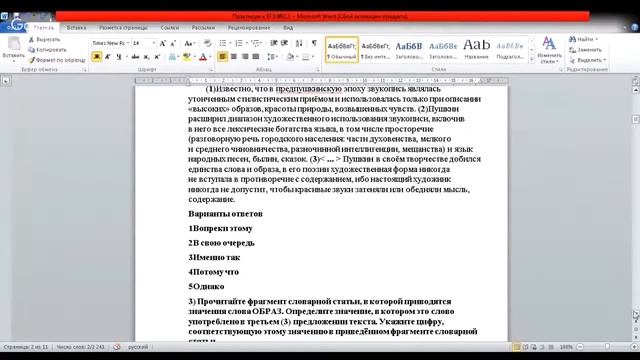Click the Numbering list icon
Screen dimensions: 640x360
pos(239,43)
